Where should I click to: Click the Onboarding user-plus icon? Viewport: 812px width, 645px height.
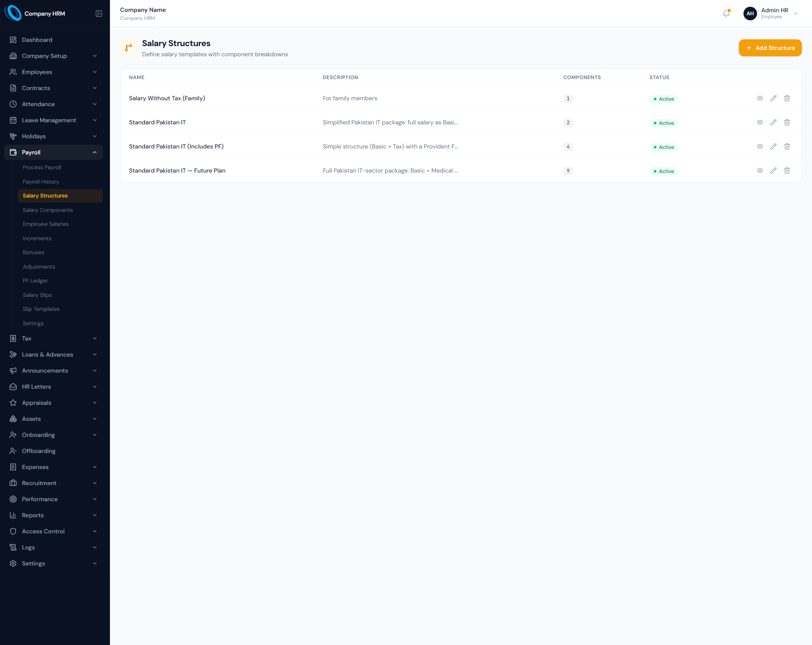pos(13,435)
